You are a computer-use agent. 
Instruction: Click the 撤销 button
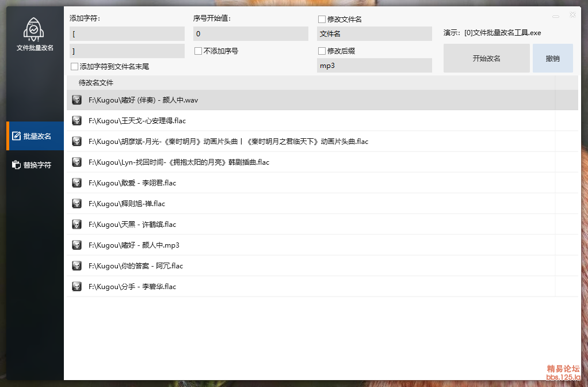point(553,58)
